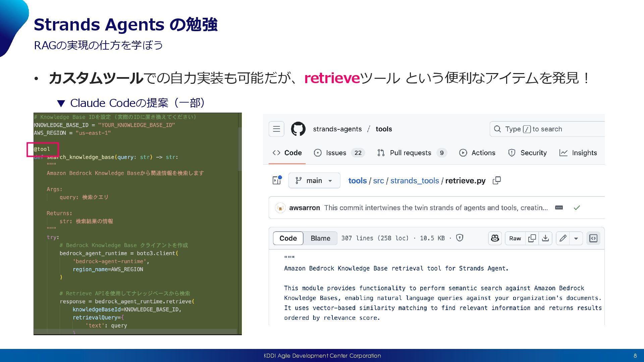This screenshot has height=362, width=644.
Task: Open the strands-agents organization link
Action: (x=337, y=129)
